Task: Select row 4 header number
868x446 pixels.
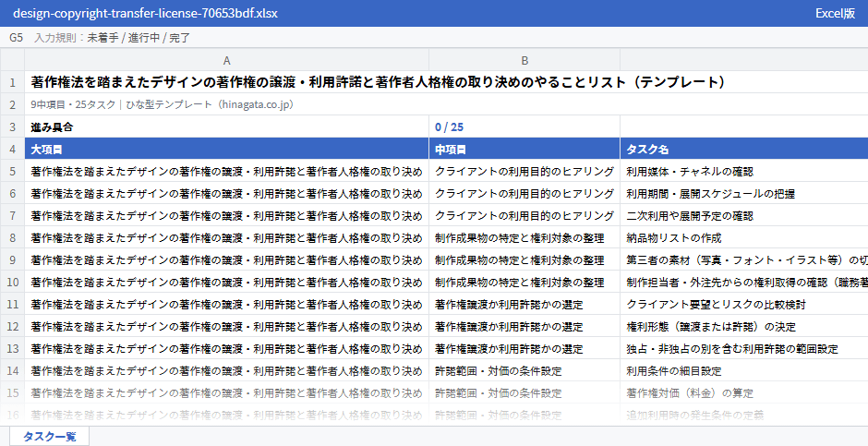Action: coord(12,150)
